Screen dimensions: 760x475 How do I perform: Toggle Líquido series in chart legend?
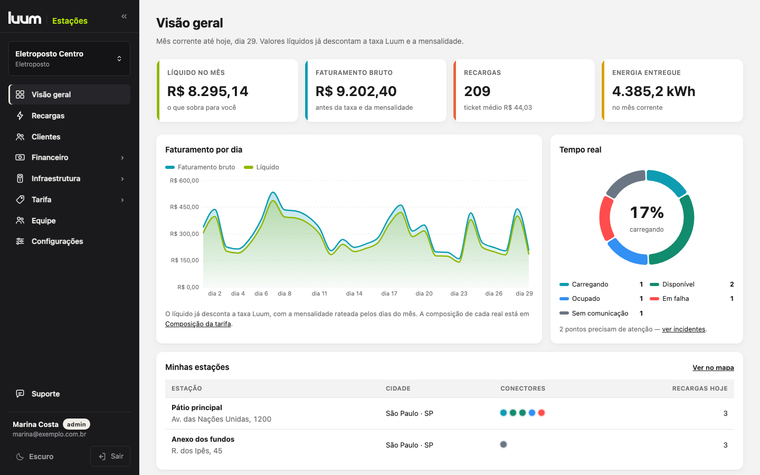coord(262,167)
